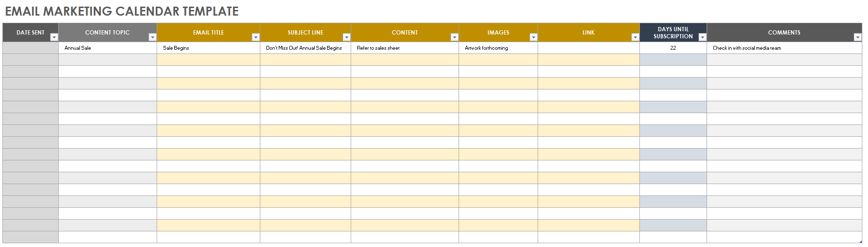Select the Artwork forthcoming images cell
Screen dimensions: 868x247
498,48
